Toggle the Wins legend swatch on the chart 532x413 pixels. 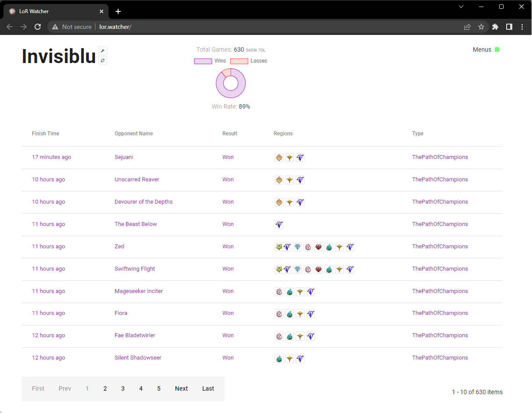203,61
